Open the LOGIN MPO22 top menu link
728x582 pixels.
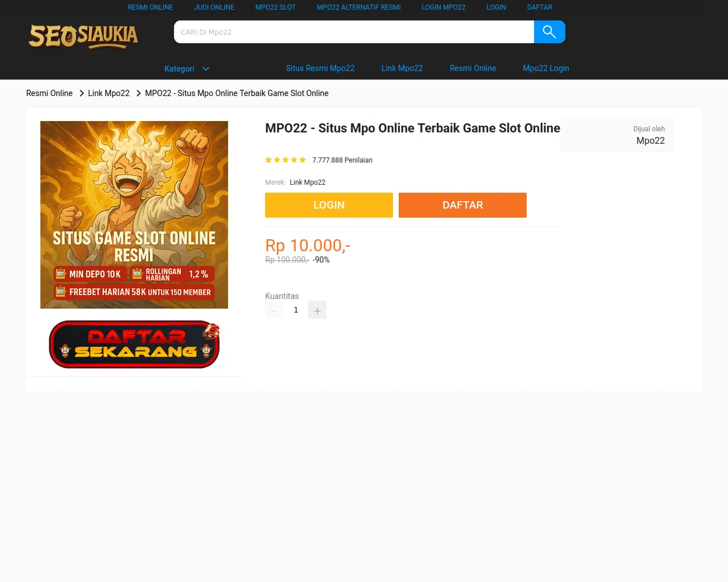click(444, 7)
